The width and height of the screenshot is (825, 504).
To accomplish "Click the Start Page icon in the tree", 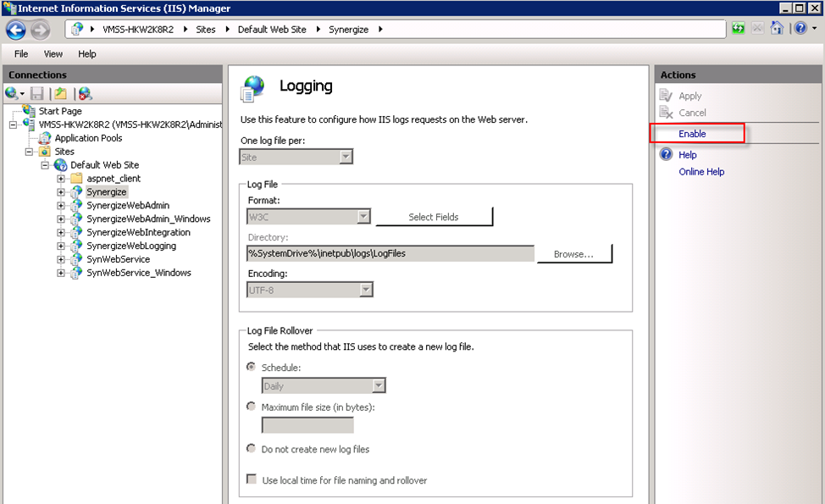I will point(29,110).
